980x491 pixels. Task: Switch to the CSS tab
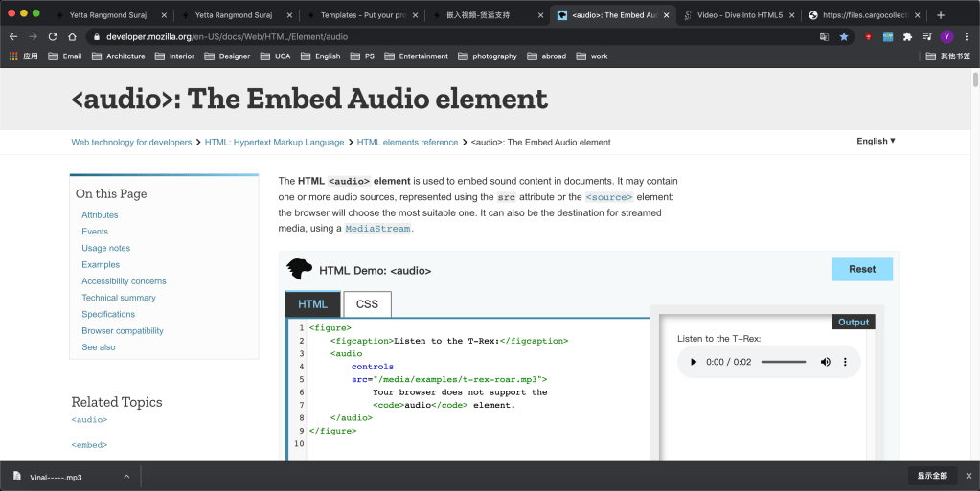coord(367,304)
